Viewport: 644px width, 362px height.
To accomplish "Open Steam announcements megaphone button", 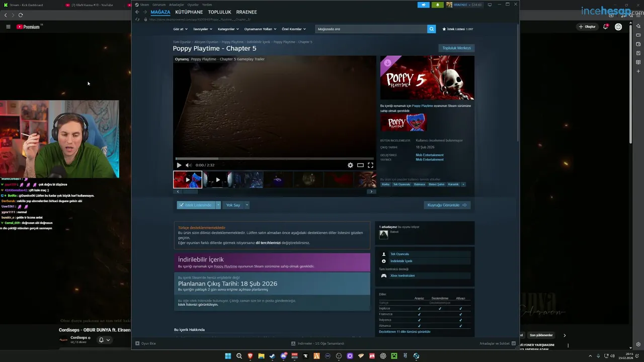I will pos(423,5).
